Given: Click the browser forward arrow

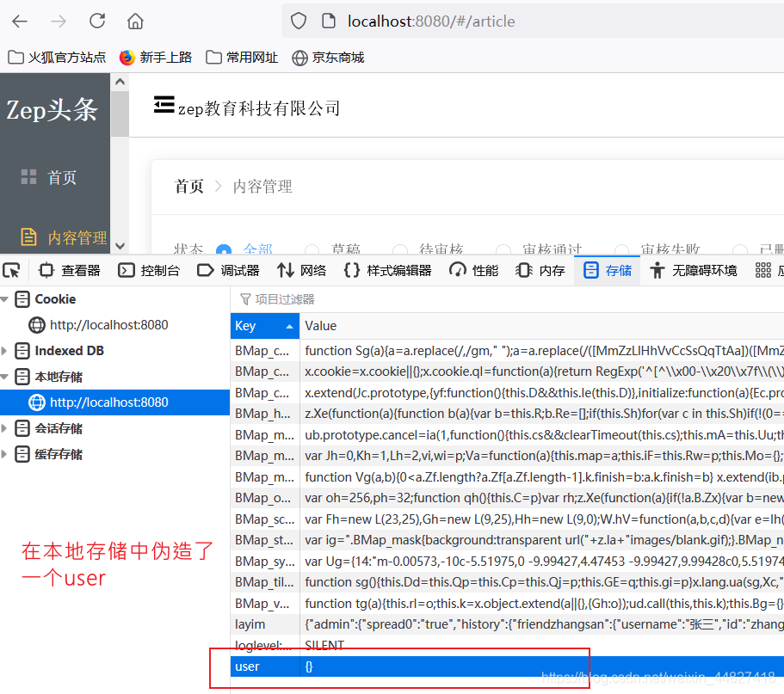Looking at the screenshot, I should click(x=59, y=21).
